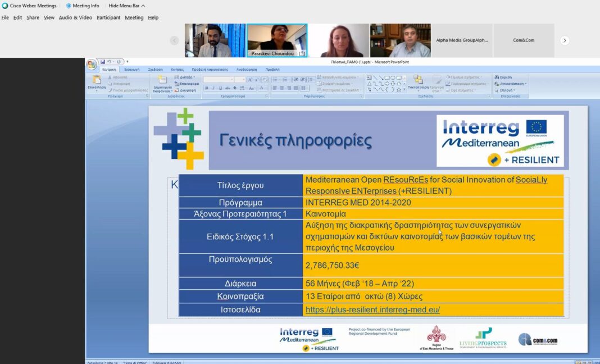Select the Alpha Media Group participant tile
The image size is (600, 364).
click(x=462, y=40)
